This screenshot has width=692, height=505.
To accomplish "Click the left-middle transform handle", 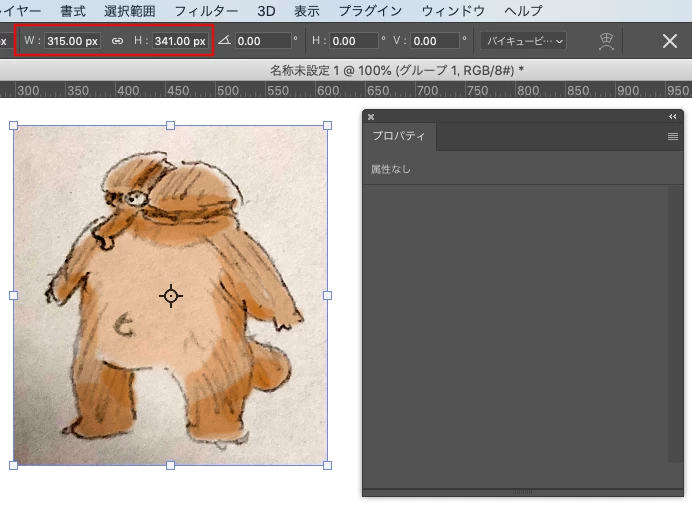I will click(x=14, y=295).
